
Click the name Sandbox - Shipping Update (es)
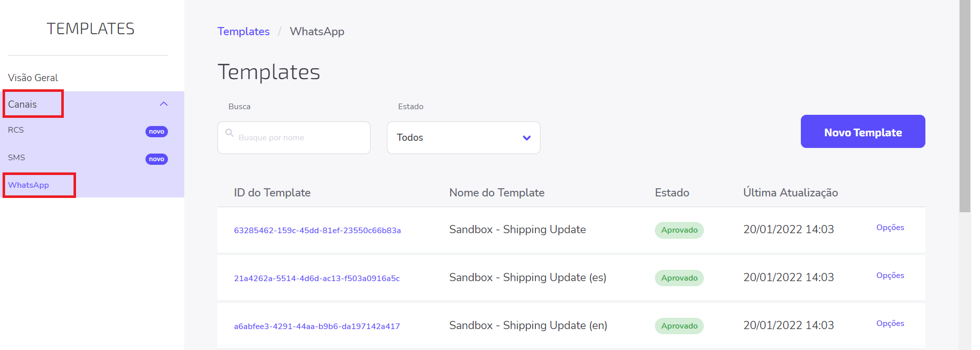pos(528,278)
